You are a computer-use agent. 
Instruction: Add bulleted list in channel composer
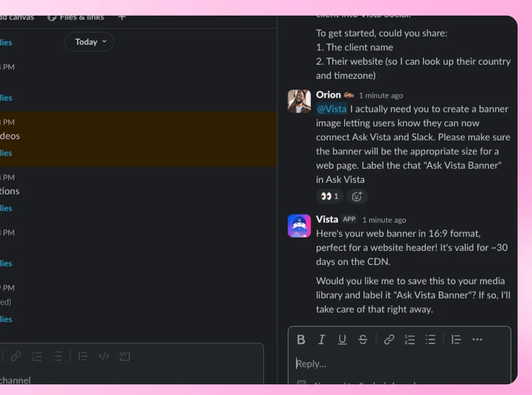click(57, 356)
